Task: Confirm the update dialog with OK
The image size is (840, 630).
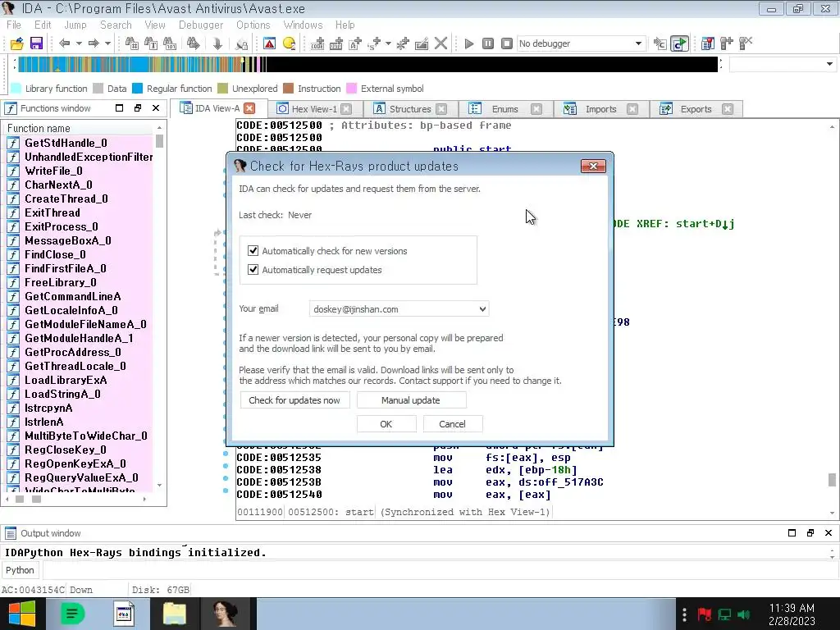Action: (386, 424)
